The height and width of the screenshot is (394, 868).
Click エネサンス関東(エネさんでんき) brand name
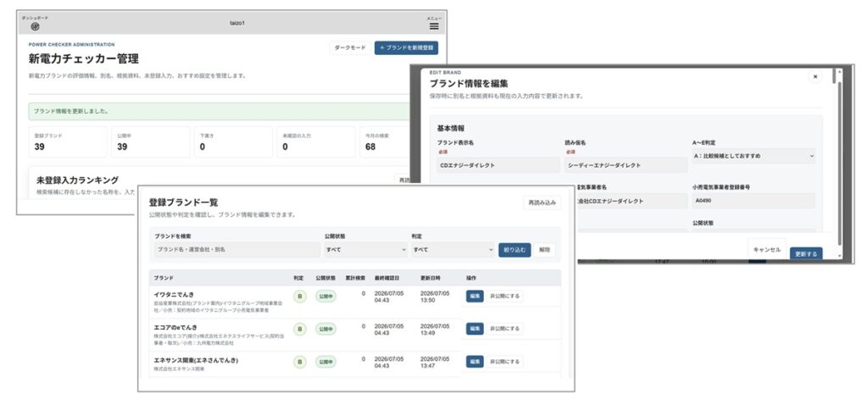(196, 360)
